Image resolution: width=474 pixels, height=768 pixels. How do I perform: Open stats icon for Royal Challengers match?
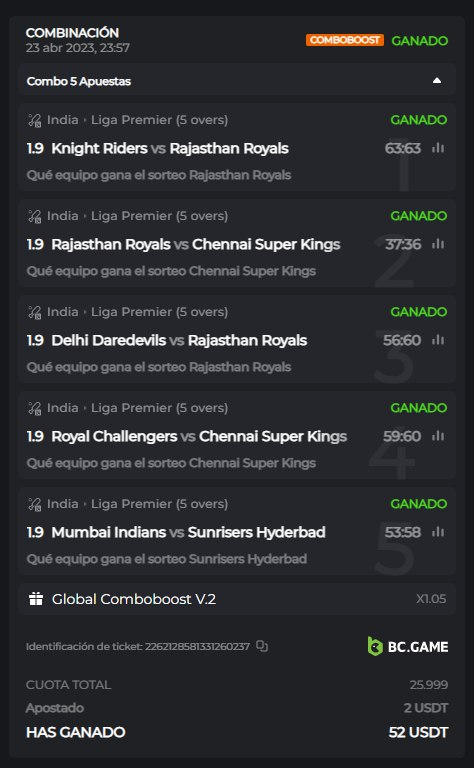[x=438, y=435]
